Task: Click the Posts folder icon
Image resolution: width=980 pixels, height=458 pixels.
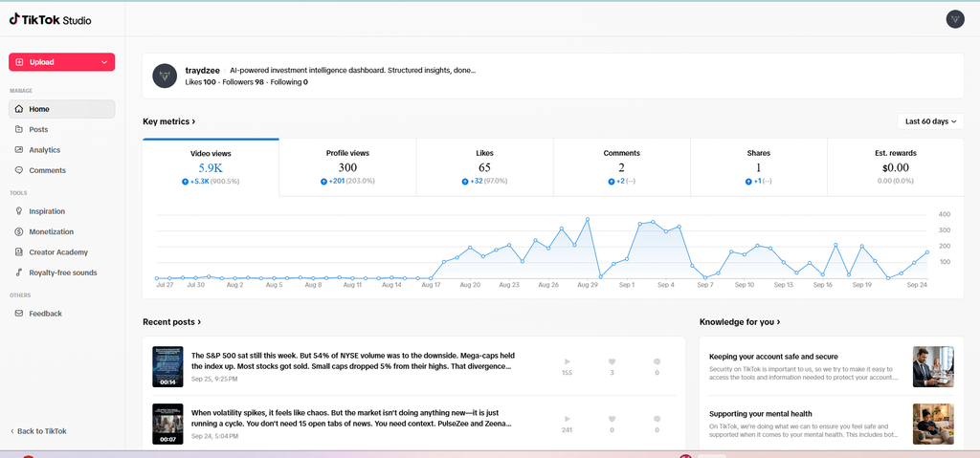Action: pyautogui.click(x=19, y=129)
